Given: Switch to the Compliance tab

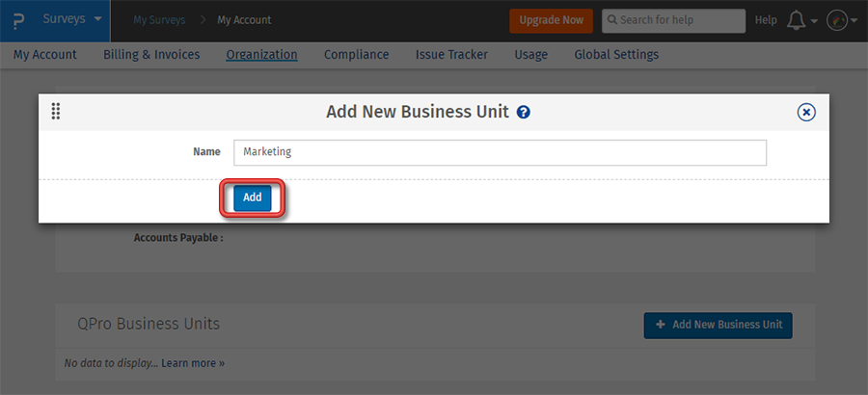Looking at the screenshot, I should tap(357, 55).
